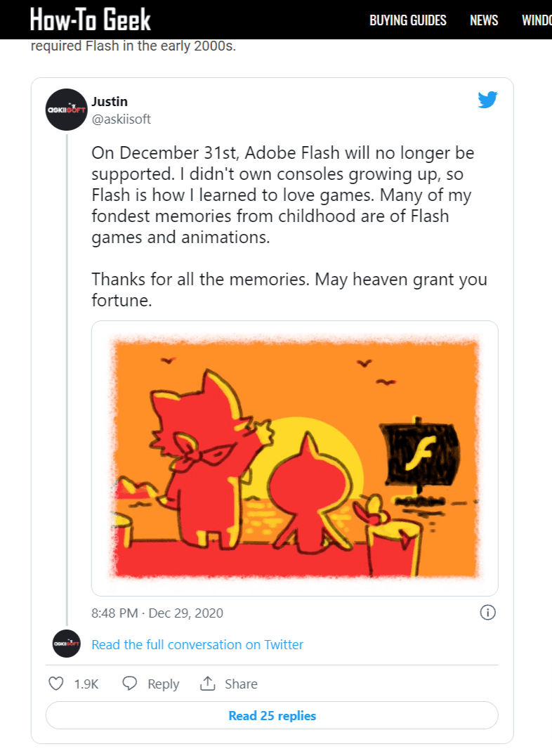Click the Reply text label
Screen dimensions: 552x756
tap(163, 684)
